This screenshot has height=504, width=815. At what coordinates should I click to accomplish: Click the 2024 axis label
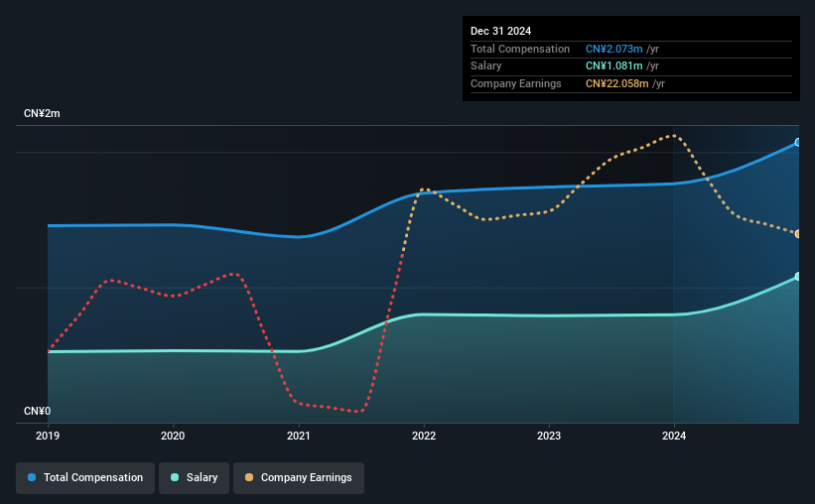[674, 436]
